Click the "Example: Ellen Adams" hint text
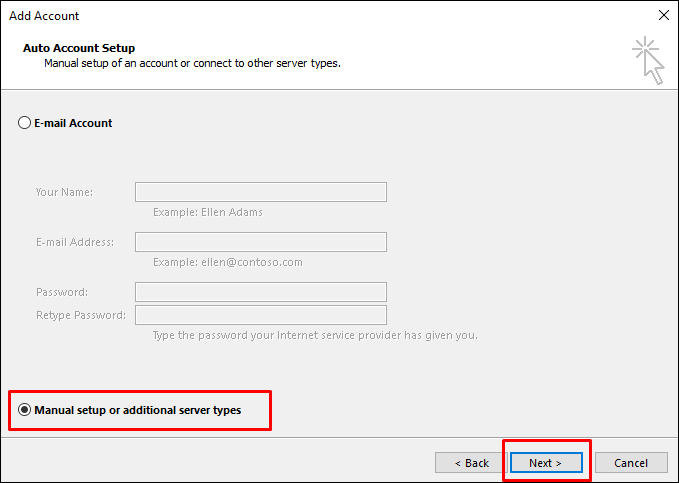This screenshot has width=679, height=483. pyautogui.click(x=208, y=212)
